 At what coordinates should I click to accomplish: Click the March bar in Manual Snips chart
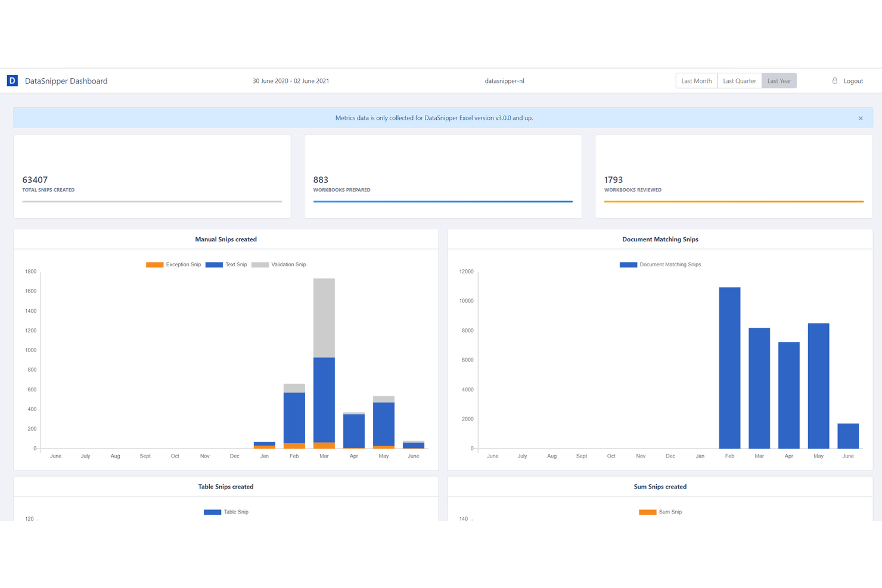[324, 363]
